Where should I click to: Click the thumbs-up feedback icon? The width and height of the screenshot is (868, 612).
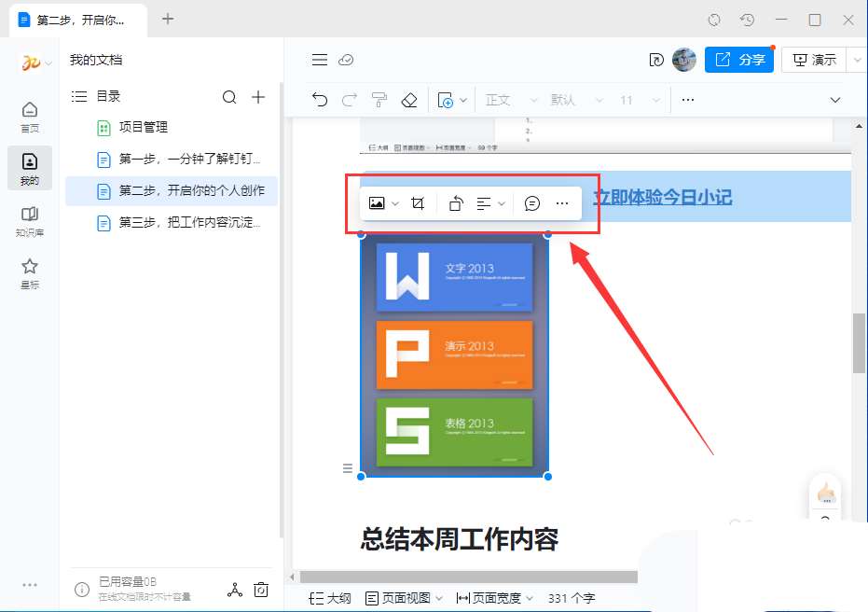[826, 492]
